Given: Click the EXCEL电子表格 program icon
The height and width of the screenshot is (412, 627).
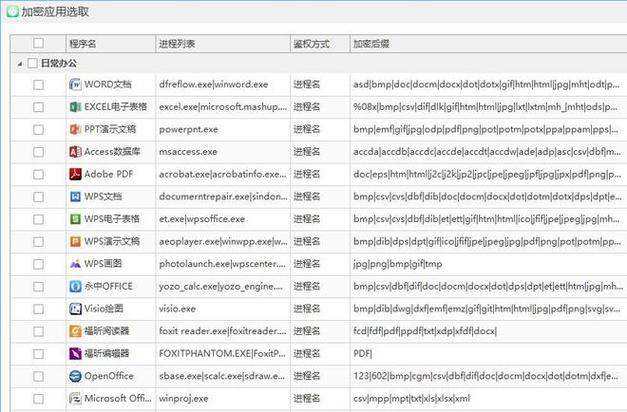Looking at the screenshot, I should (x=75, y=107).
